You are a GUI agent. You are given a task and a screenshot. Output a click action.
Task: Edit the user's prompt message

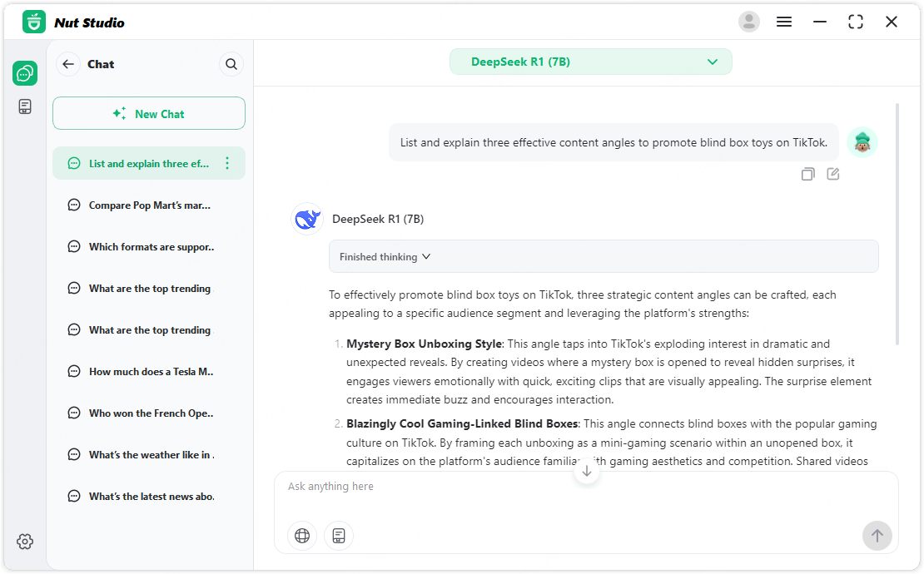coord(832,174)
